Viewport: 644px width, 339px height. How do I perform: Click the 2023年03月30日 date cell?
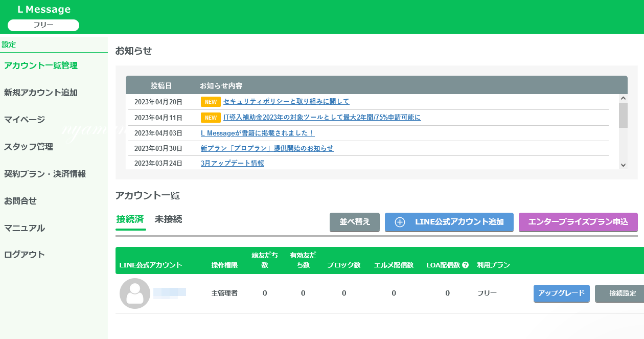158,148
